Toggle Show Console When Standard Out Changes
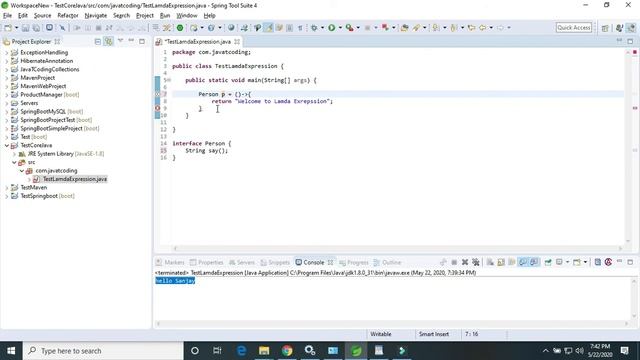 pos(523,262)
